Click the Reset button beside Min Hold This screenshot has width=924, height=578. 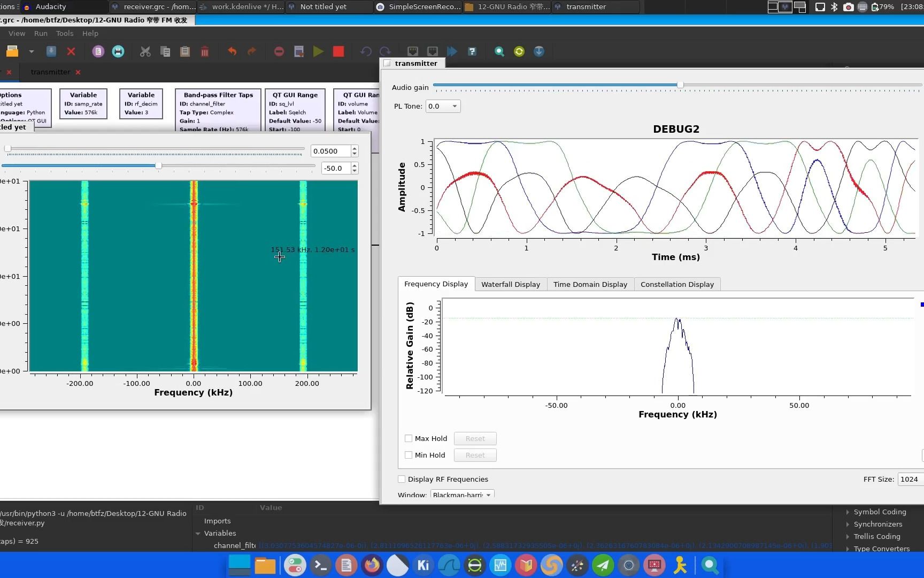pyautogui.click(x=475, y=455)
